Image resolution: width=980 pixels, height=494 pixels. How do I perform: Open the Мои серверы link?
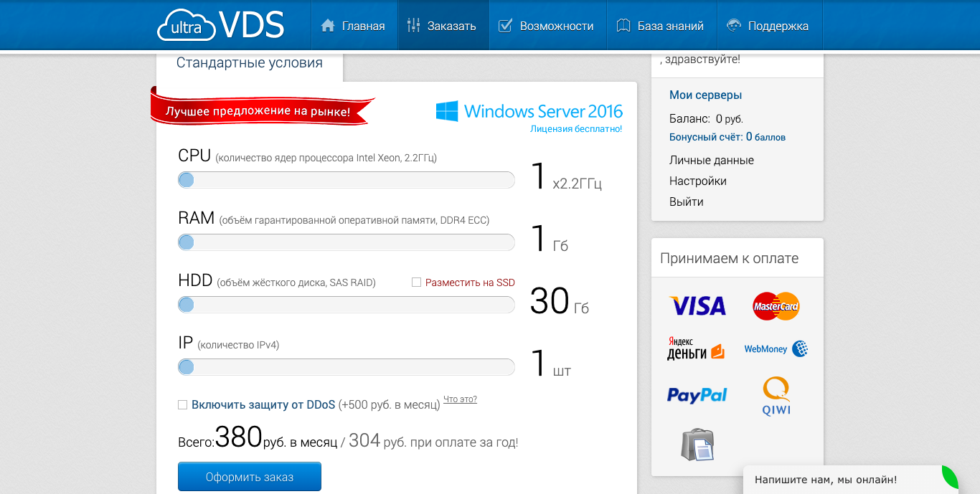(x=705, y=95)
